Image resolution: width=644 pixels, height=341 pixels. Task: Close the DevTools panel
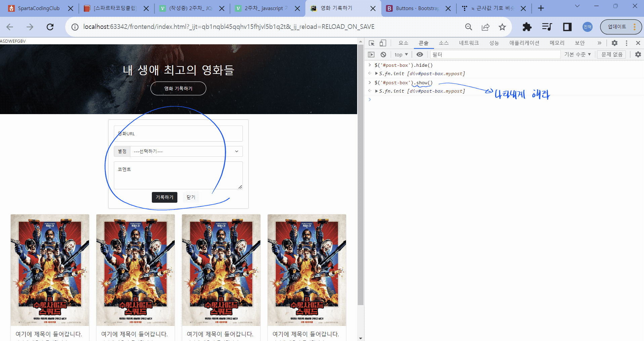coord(638,43)
